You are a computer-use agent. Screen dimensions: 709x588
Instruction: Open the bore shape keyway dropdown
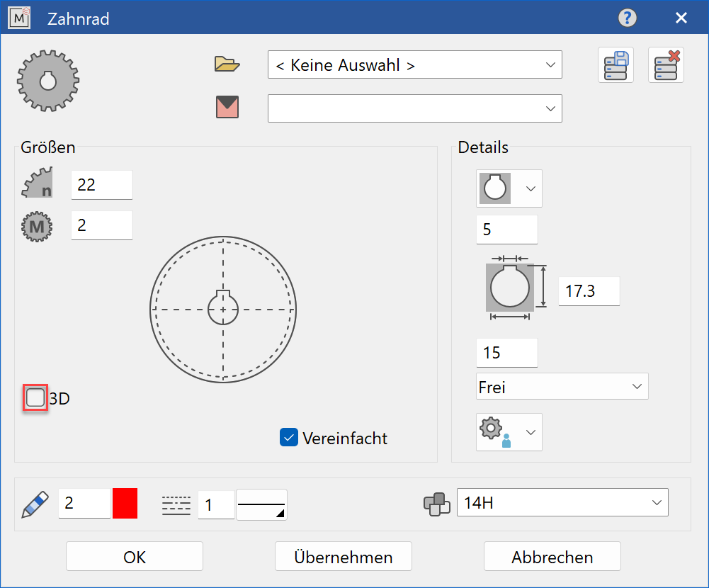point(509,188)
